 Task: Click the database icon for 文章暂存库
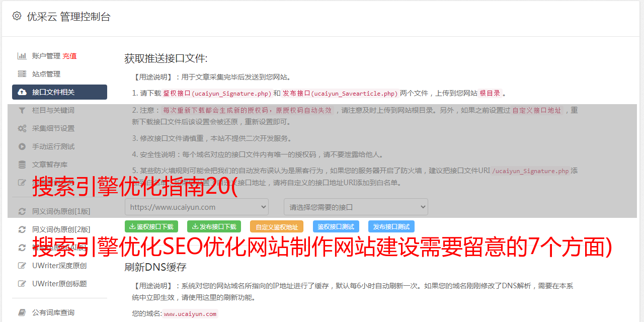(x=22, y=165)
